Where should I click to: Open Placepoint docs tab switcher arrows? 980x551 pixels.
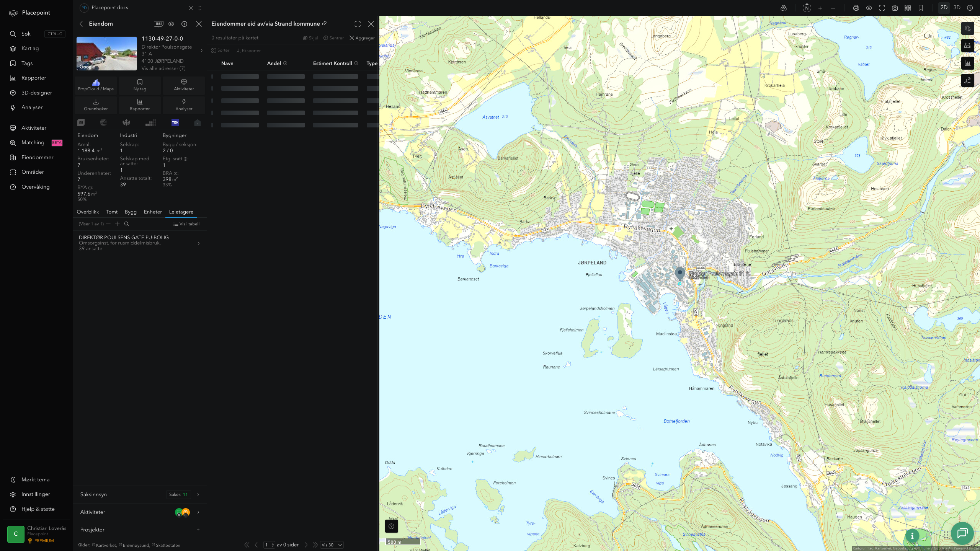(200, 8)
